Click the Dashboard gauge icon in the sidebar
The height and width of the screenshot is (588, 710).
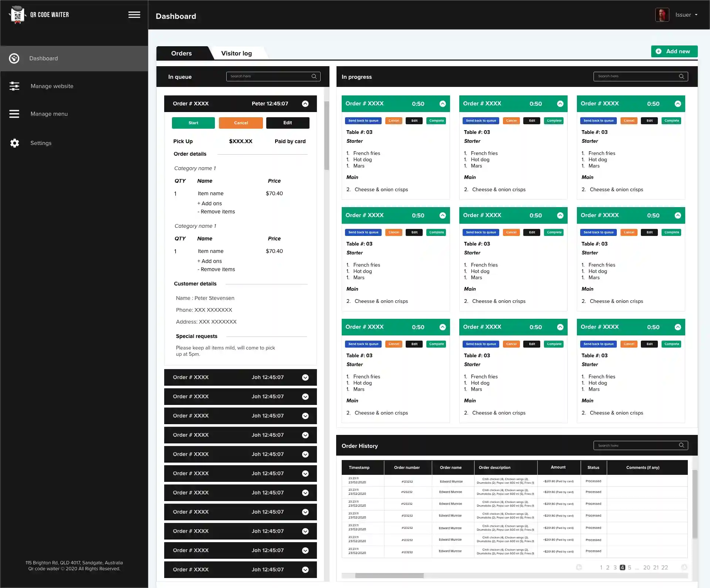click(x=14, y=58)
